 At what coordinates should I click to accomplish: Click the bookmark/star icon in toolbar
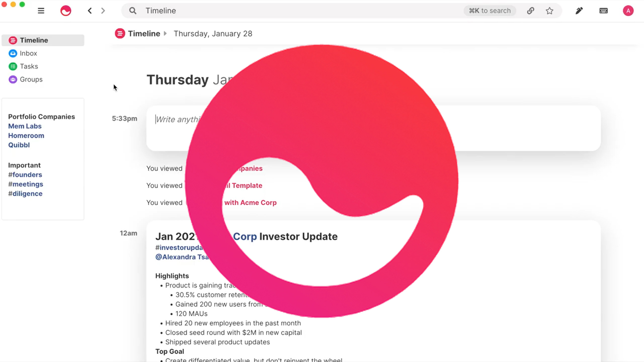(549, 11)
